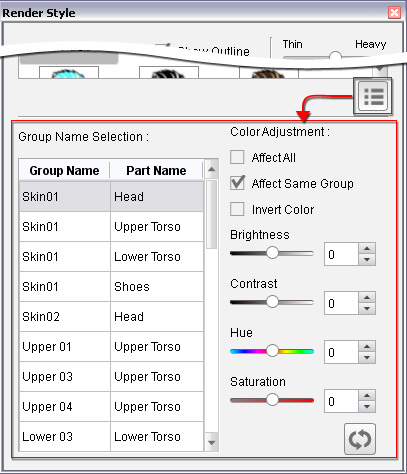Click the group list scroll down arrow
Viewport: 407px width, 474px height.
211,442
